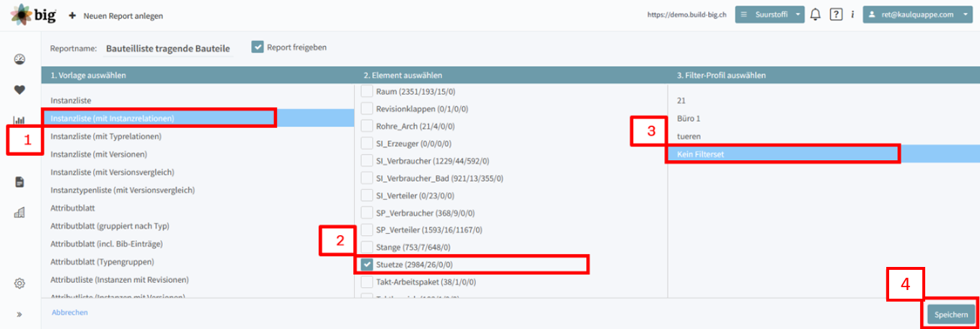Select Instanzliste (mit Typrelationen)
The height and width of the screenshot is (329, 980).
pos(198,136)
